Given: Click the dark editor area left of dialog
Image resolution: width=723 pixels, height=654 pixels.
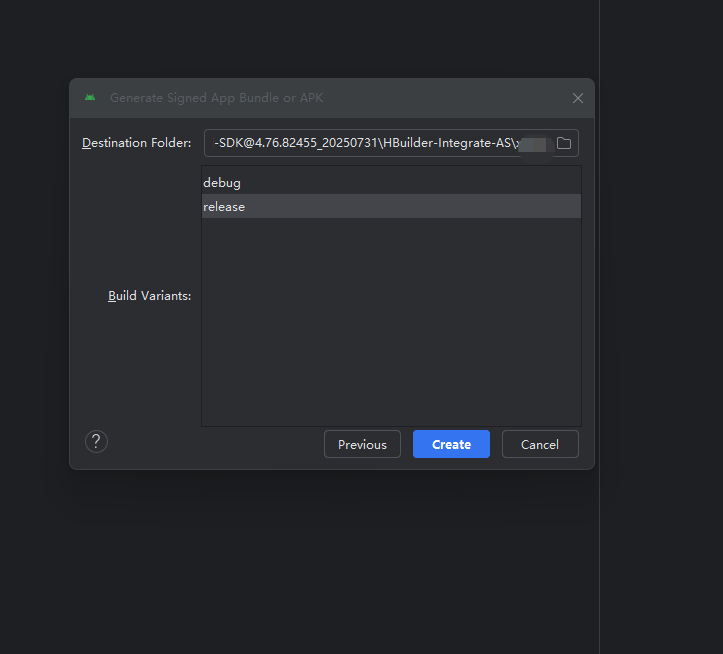Looking at the screenshot, I should click(35, 300).
